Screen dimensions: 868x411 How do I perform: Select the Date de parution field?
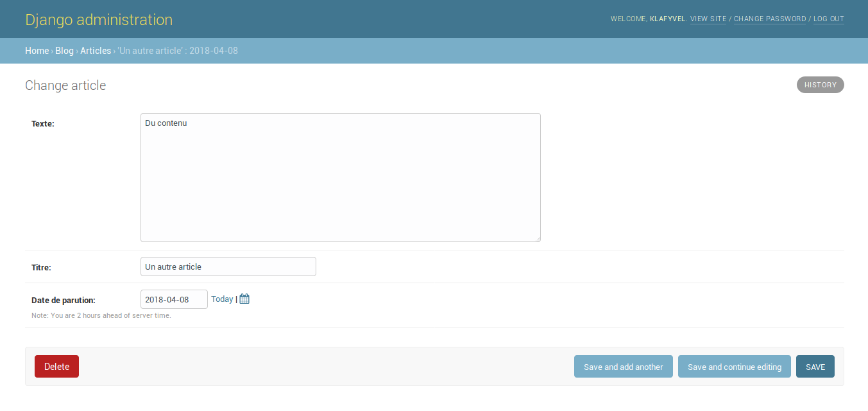(173, 299)
